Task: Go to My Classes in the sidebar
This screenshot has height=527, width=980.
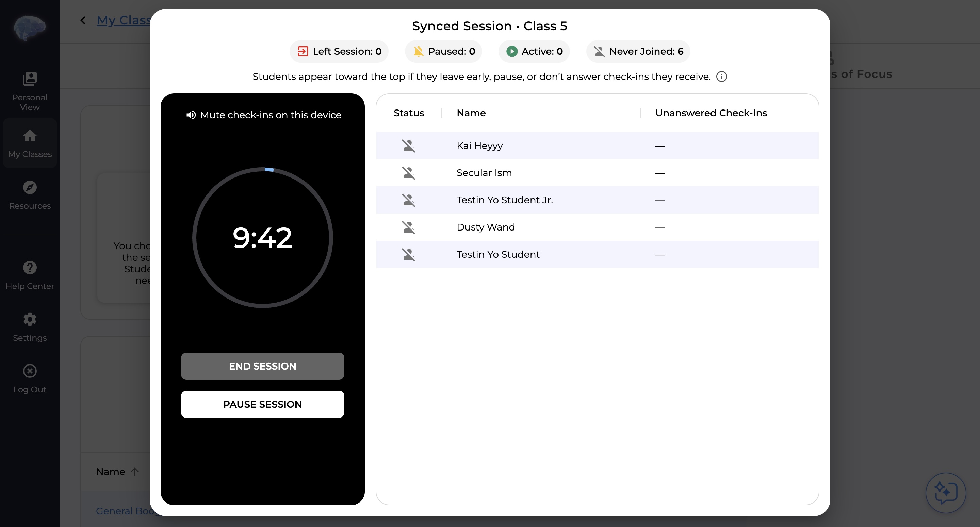Action: coord(30,143)
